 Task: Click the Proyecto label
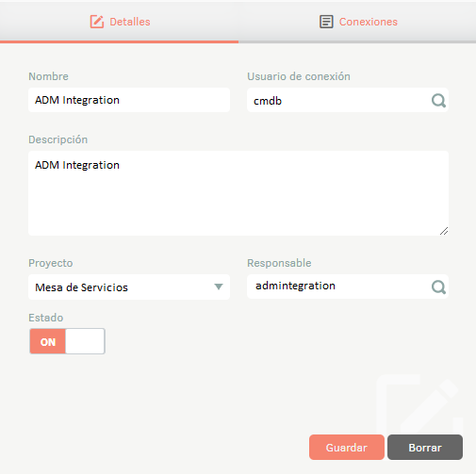pyautogui.click(x=51, y=263)
